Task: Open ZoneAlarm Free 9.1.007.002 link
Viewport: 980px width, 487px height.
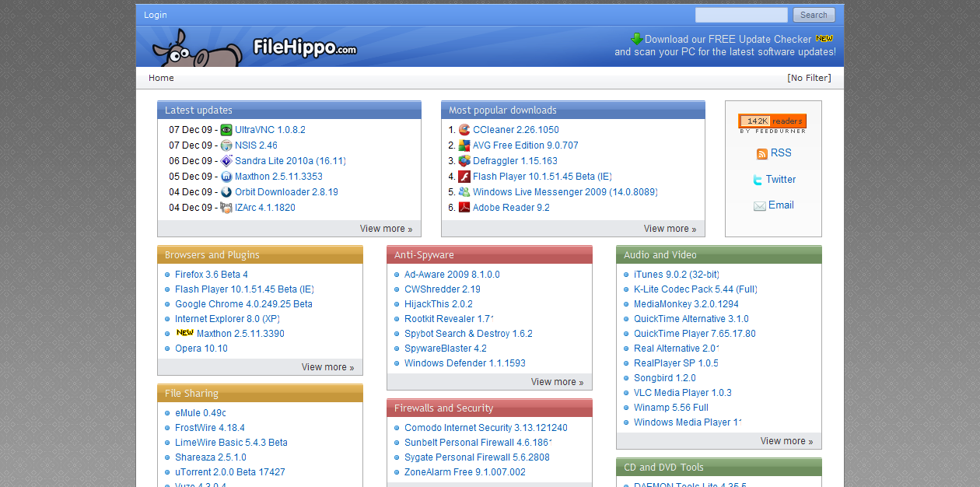Action: 465,472
